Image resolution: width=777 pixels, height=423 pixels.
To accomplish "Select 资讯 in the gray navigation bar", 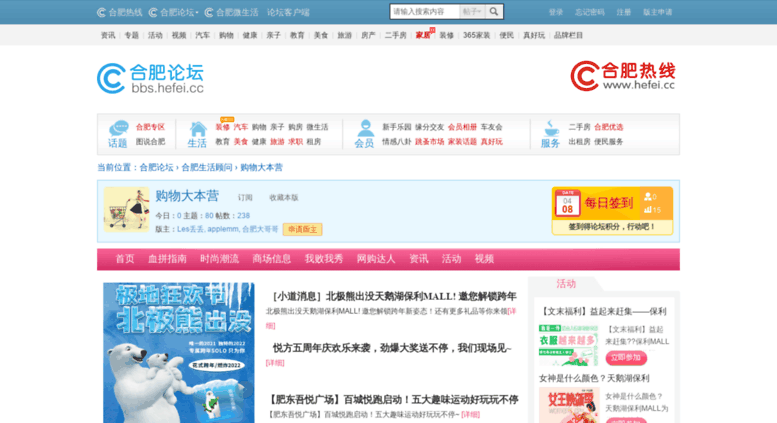I will pos(108,35).
